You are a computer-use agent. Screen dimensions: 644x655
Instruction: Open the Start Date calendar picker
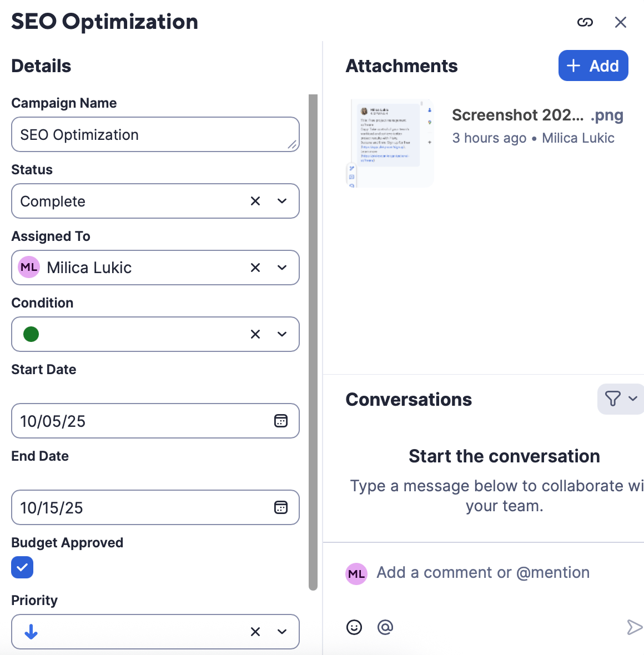(281, 421)
